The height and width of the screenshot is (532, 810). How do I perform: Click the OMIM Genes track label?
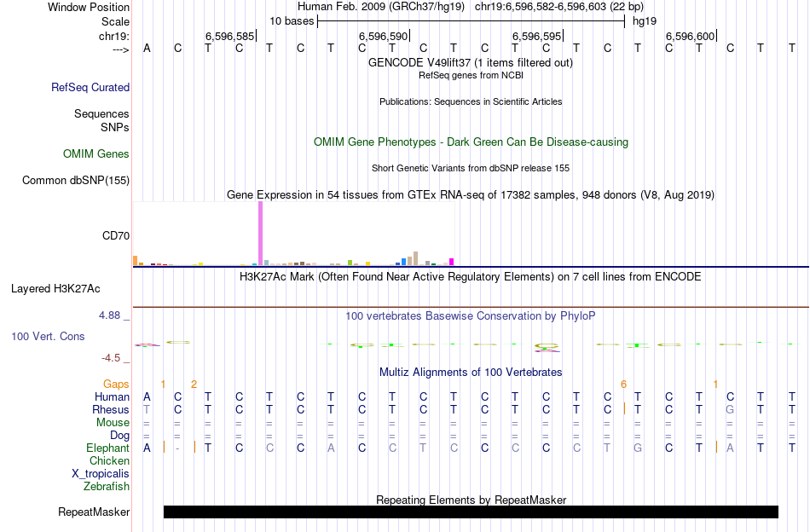tap(96, 154)
